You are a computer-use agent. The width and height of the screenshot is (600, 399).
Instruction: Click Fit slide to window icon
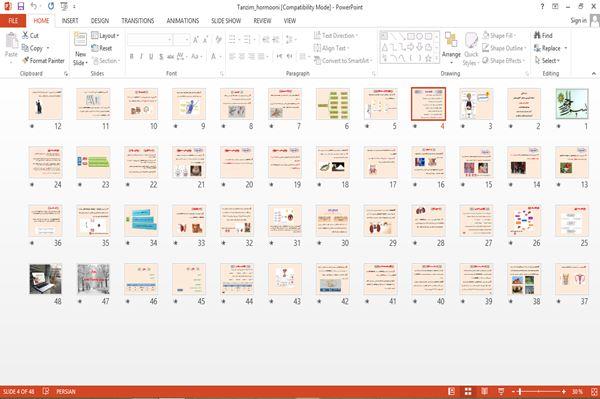point(594,391)
